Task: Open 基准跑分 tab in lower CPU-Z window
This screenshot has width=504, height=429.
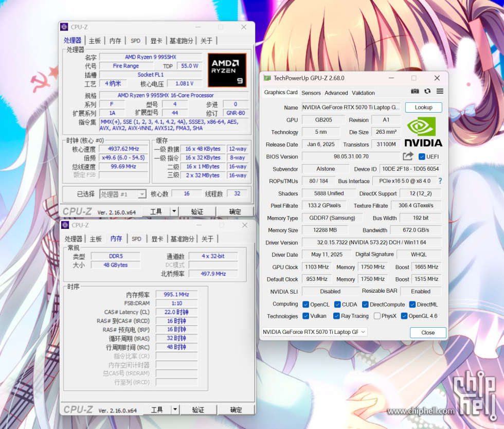Action: click(x=182, y=239)
